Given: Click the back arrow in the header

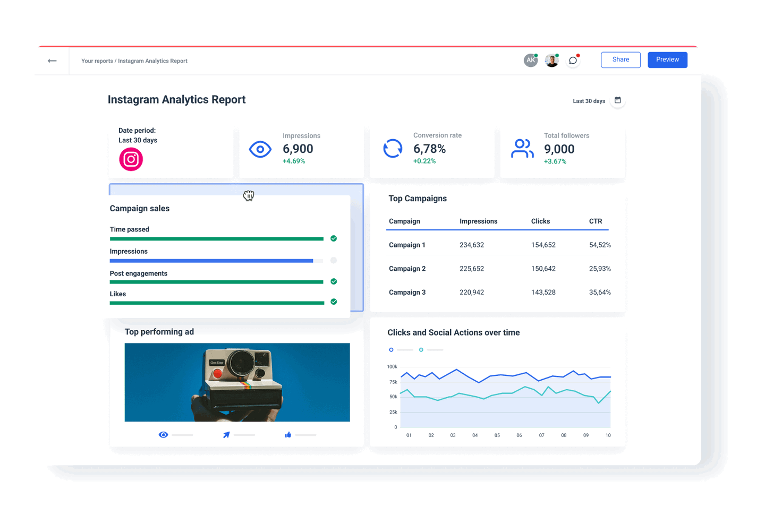Looking at the screenshot, I should [52, 61].
